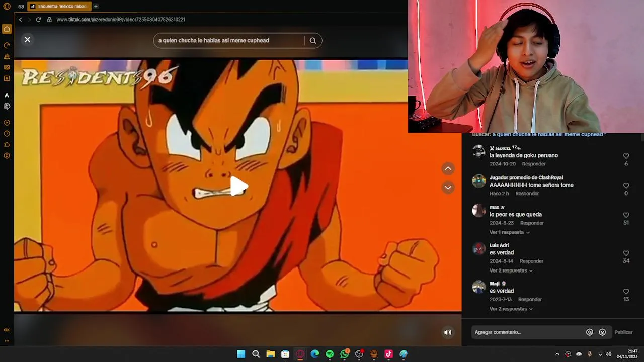Go to previous video with up arrow

[448, 169]
